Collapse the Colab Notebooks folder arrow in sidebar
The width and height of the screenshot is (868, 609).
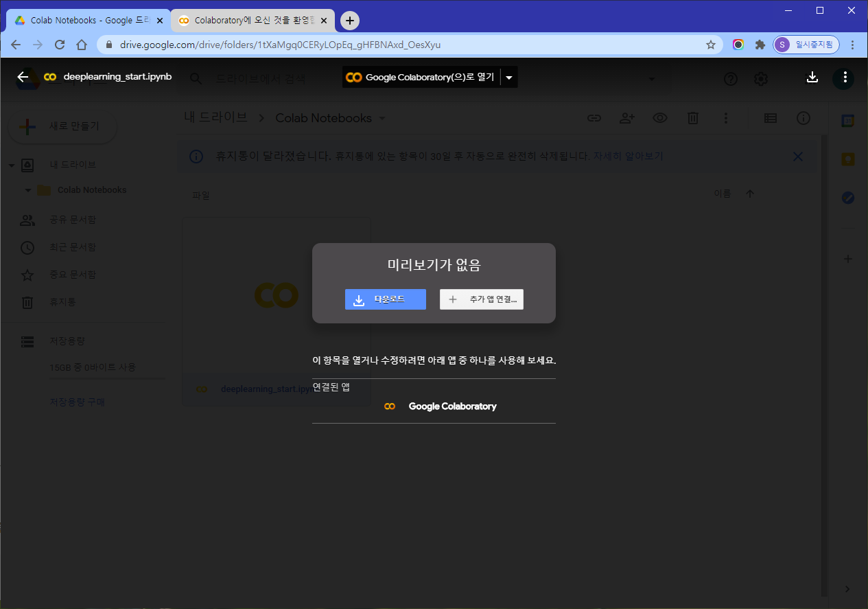click(28, 190)
